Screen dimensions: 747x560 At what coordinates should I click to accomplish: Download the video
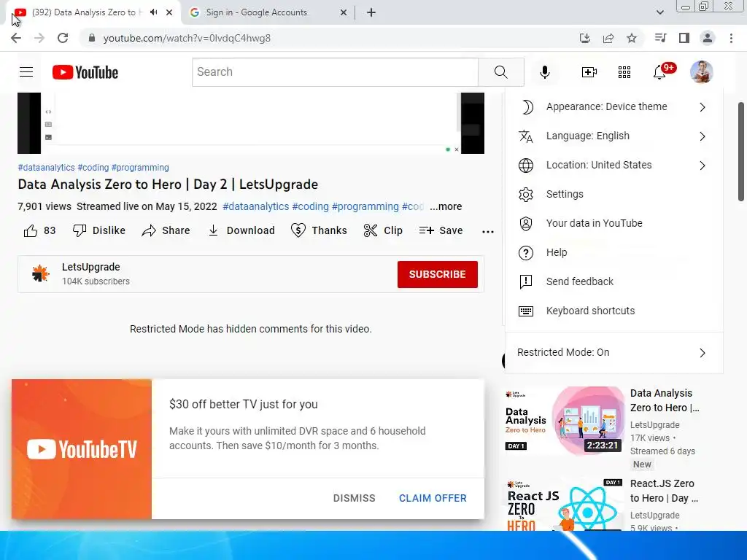241,230
